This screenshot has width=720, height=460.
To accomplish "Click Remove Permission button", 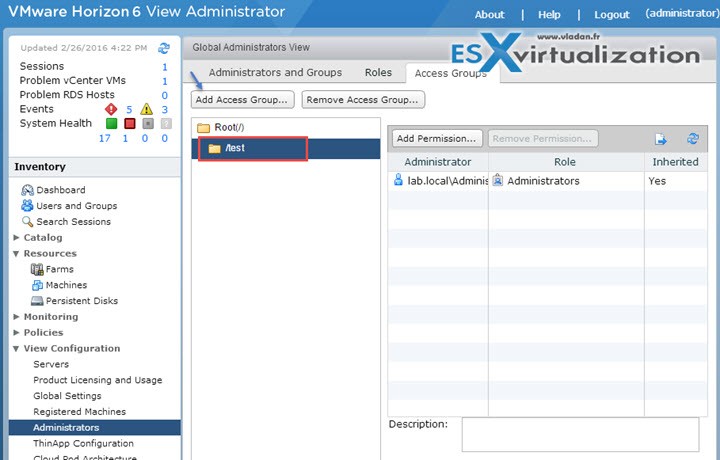I will [x=543, y=138].
